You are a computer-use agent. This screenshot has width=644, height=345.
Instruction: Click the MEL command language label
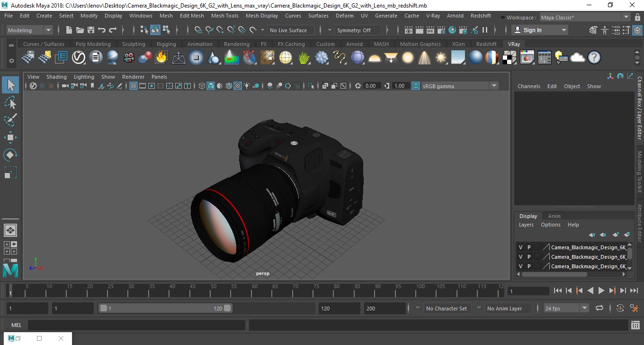[17, 325]
